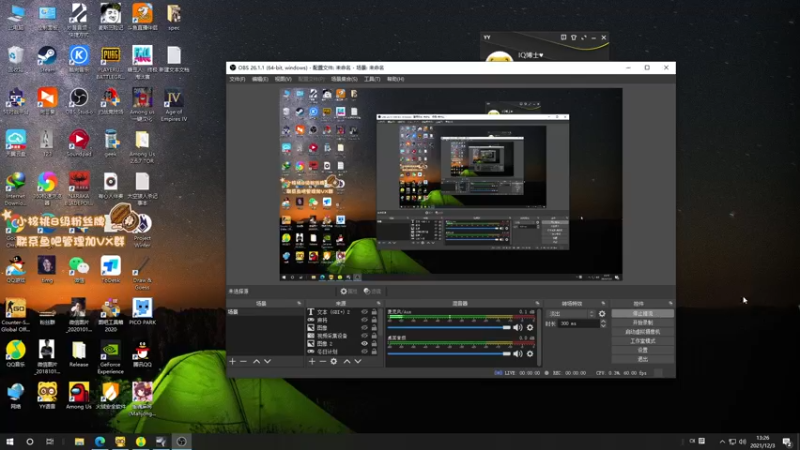Adjust transition duration 300 ms stepper

(x=604, y=323)
